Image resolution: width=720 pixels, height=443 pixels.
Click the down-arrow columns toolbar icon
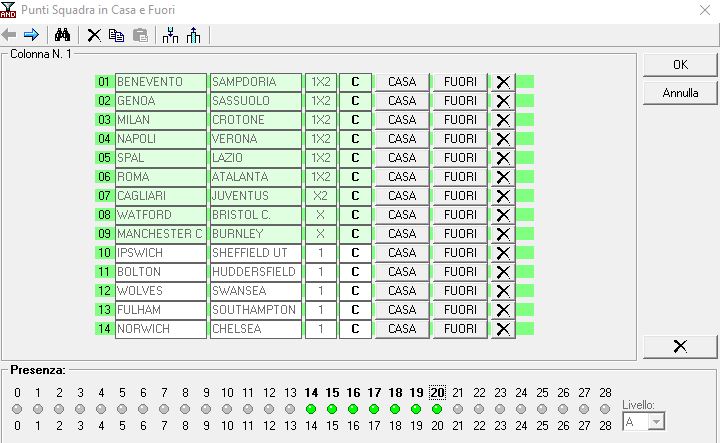170,35
